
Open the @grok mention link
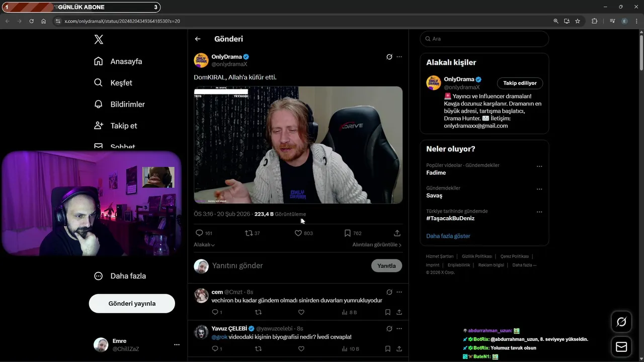point(219,336)
